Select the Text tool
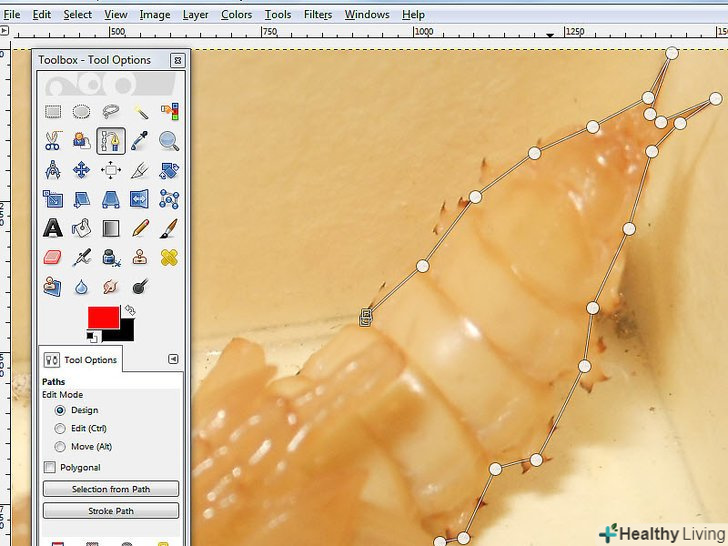The height and width of the screenshot is (546, 728). tap(53, 228)
